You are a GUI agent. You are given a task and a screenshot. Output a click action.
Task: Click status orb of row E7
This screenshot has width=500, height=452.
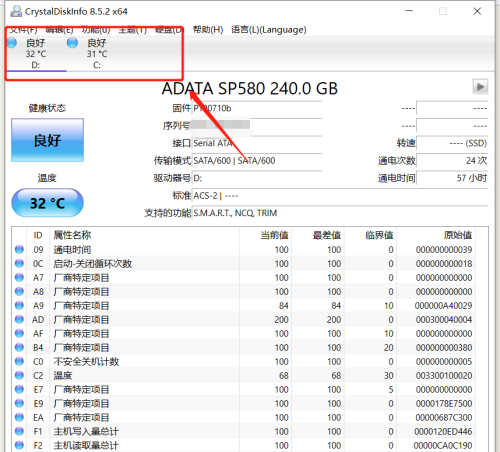coord(19,389)
